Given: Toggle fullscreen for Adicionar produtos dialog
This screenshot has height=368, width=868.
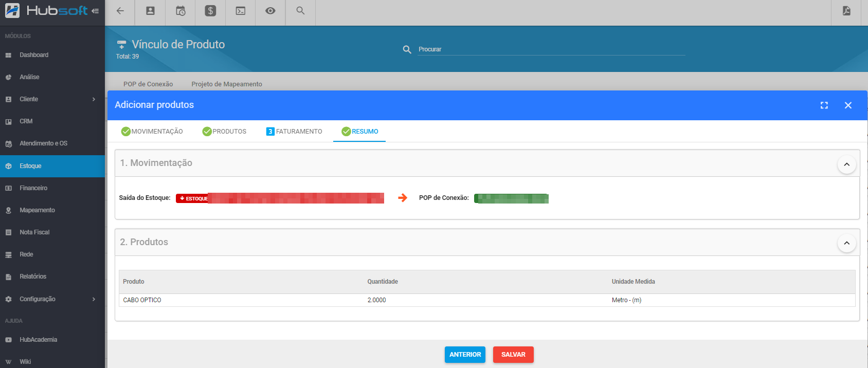Looking at the screenshot, I should 824,105.
